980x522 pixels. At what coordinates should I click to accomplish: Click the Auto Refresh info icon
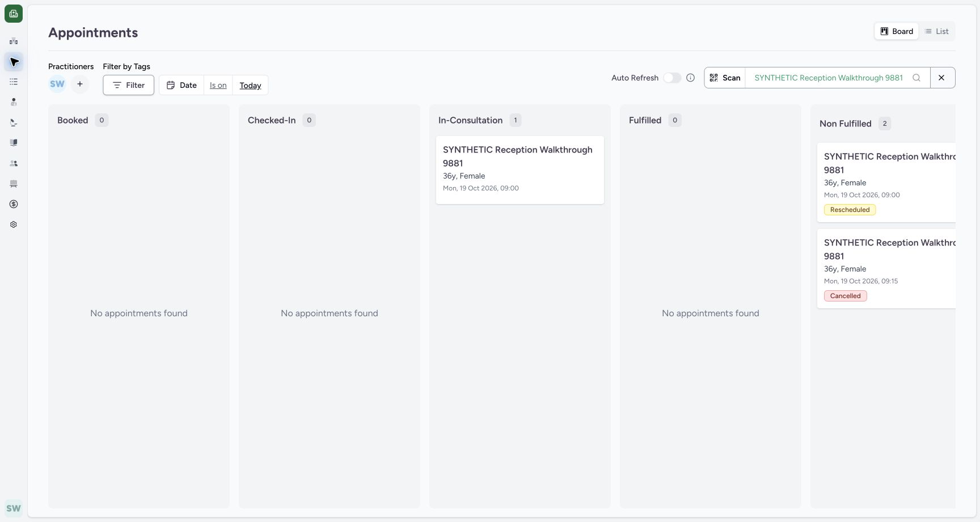tap(690, 78)
